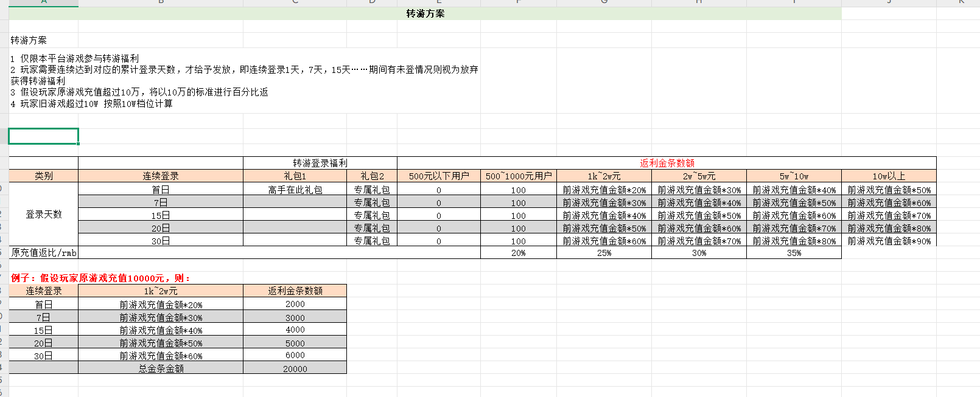
Task: Click the merged "登录天数" cell
Action: [43, 214]
